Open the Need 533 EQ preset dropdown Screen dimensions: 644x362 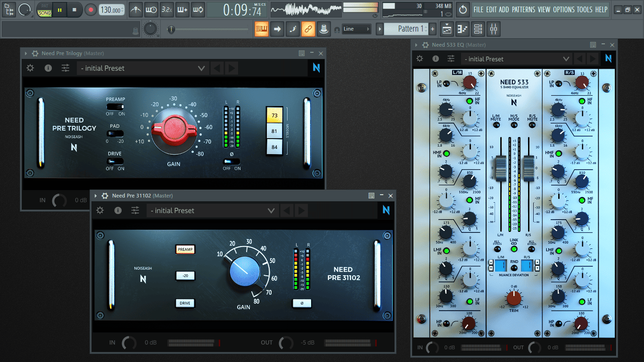click(x=517, y=58)
